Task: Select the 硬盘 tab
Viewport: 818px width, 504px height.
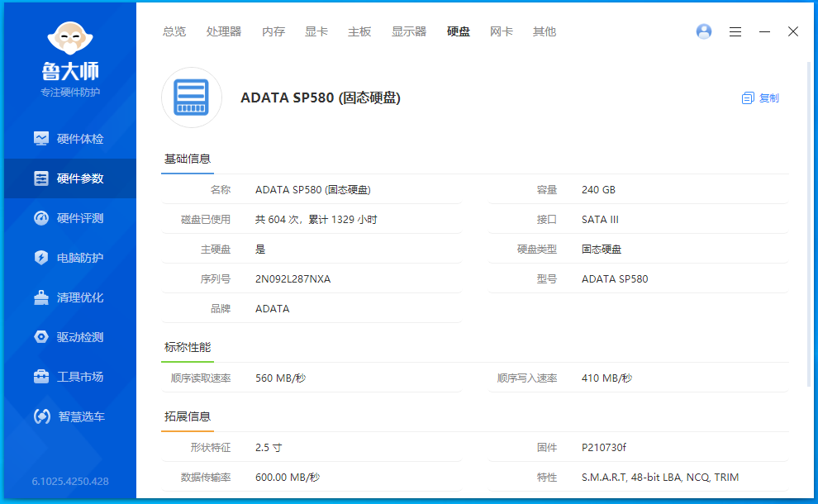Action: click(x=459, y=32)
